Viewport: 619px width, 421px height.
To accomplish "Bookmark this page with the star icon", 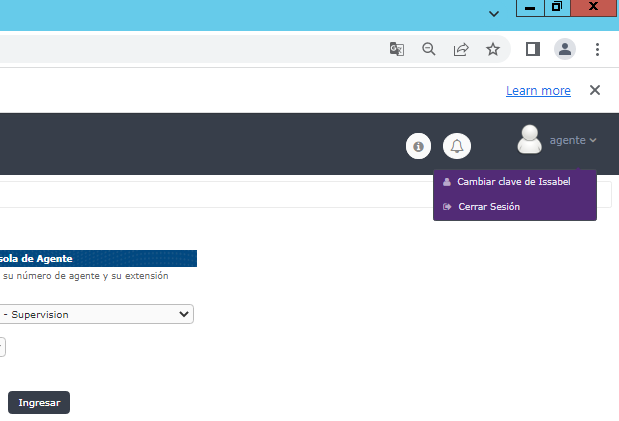I will coord(493,49).
